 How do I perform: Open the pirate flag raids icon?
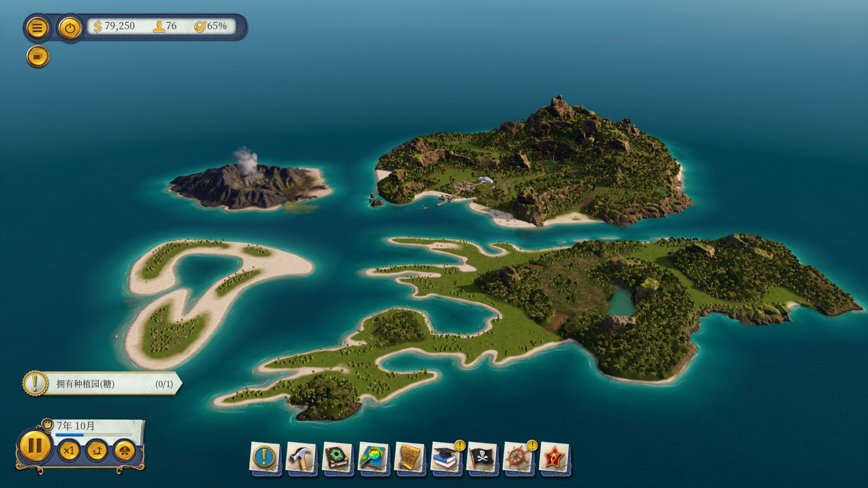coord(482,458)
